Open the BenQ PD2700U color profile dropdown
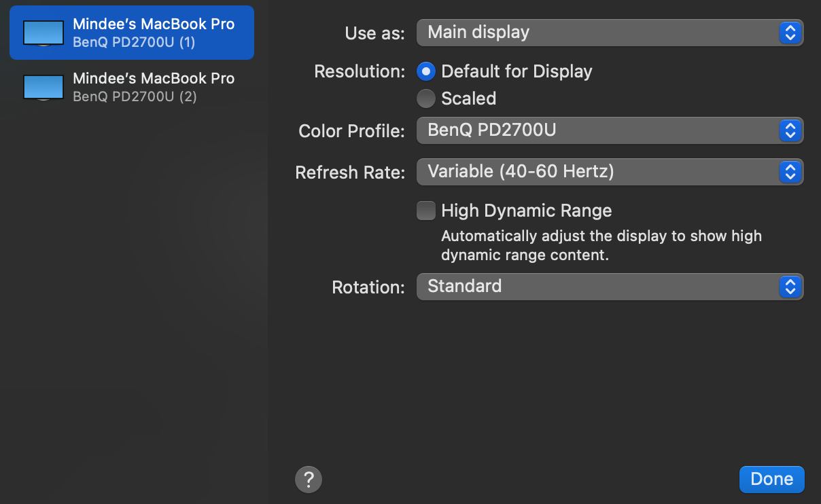This screenshot has width=821, height=504. pyautogui.click(x=598, y=130)
